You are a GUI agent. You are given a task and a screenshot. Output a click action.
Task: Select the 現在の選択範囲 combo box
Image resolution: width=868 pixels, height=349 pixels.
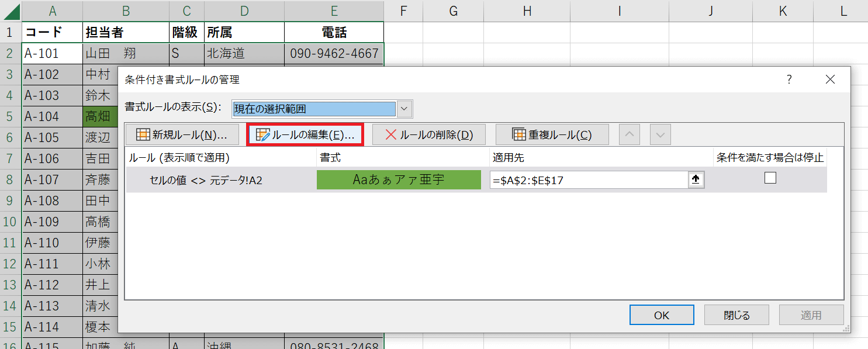pyautogui.click(x=314, y=109)
